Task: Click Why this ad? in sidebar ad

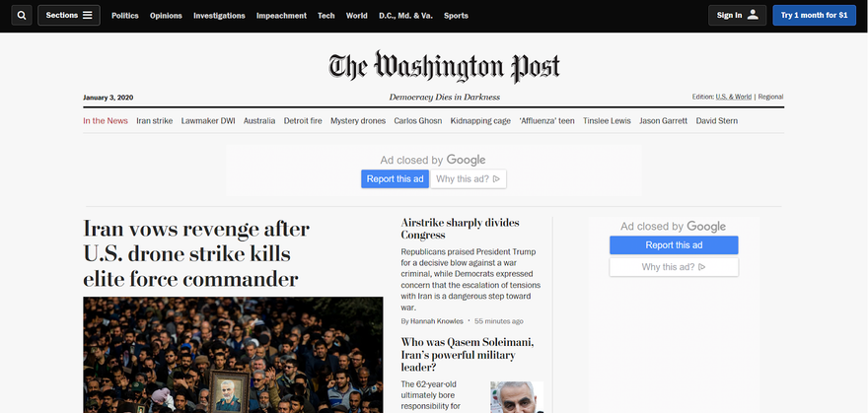Action: (674, 267)
